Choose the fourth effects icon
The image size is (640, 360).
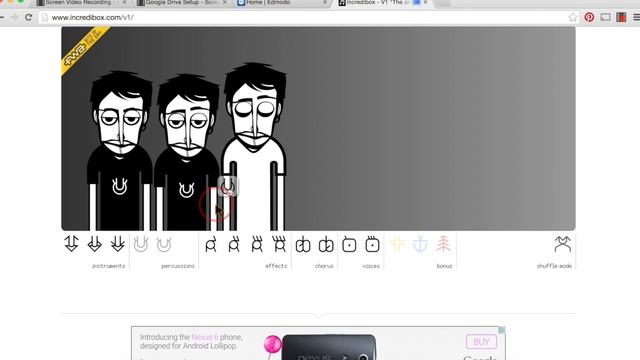(280, 244)
